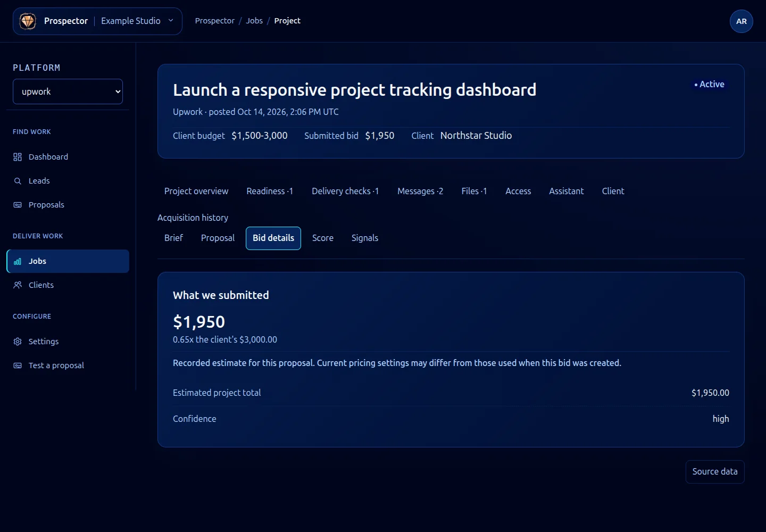Screen dimensions: 766x532
Task: Switch to the Access tab
Action: pyautogui.click(x=518, y=191)
